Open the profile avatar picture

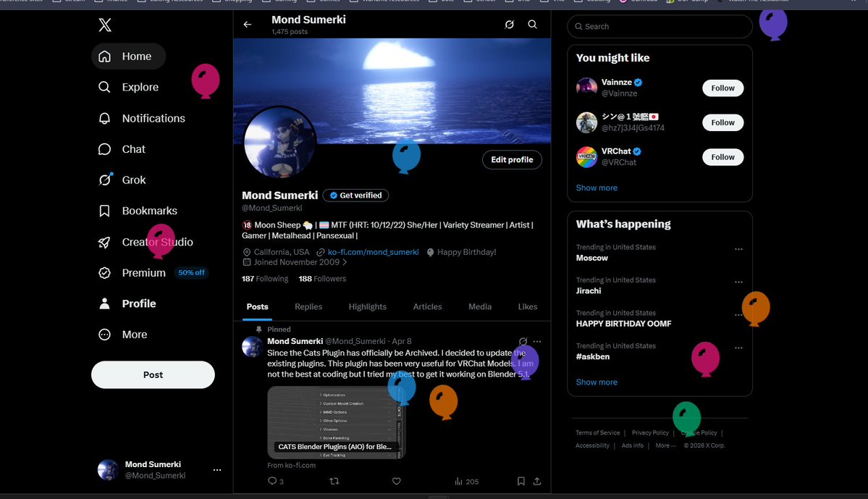(279, 142)
